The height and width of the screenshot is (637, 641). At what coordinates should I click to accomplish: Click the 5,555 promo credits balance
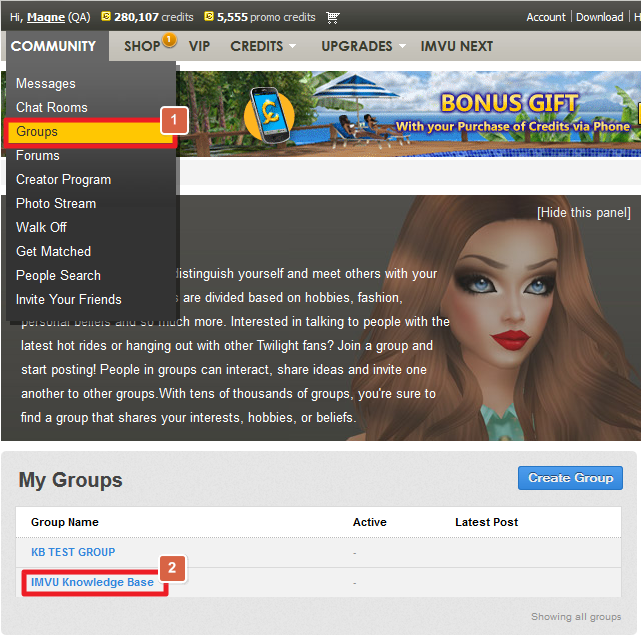click(266, 17)
